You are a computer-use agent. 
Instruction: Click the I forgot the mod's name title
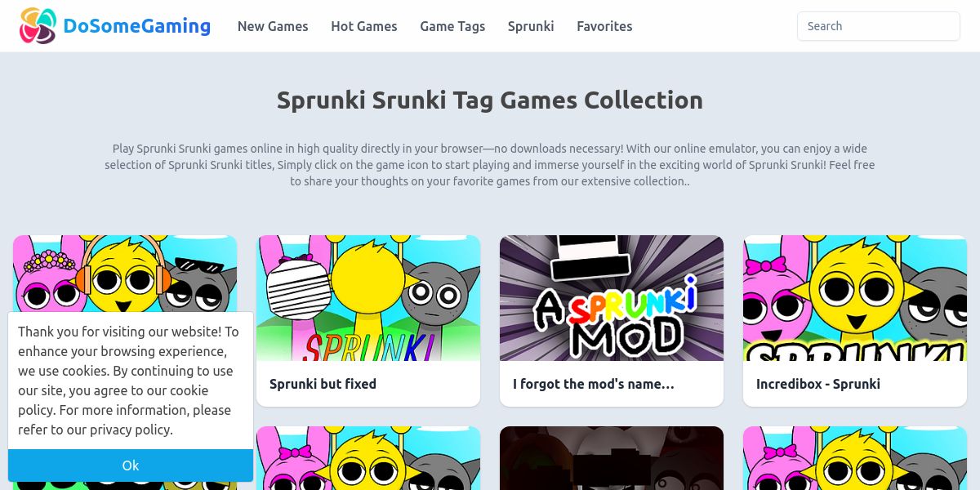594,384
